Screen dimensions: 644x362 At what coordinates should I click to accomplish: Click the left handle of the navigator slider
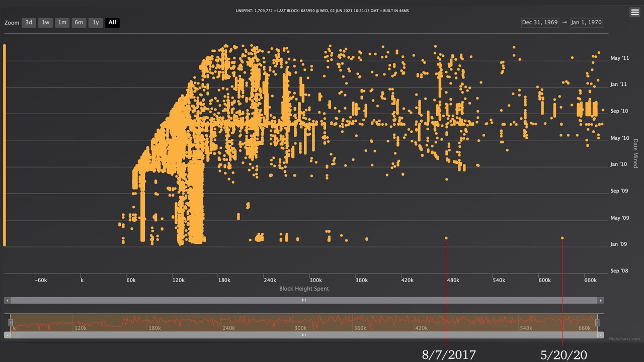coord(11,322)
